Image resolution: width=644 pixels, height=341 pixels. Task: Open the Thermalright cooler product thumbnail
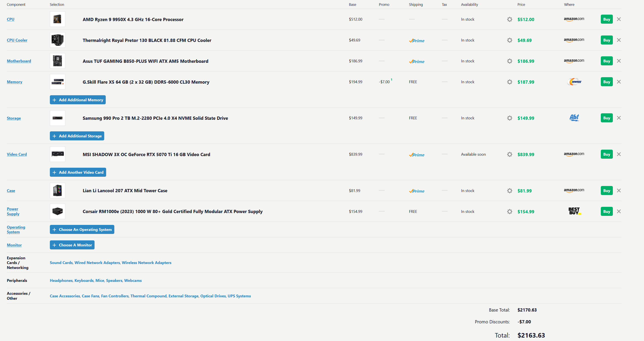[x=58, y=40]
